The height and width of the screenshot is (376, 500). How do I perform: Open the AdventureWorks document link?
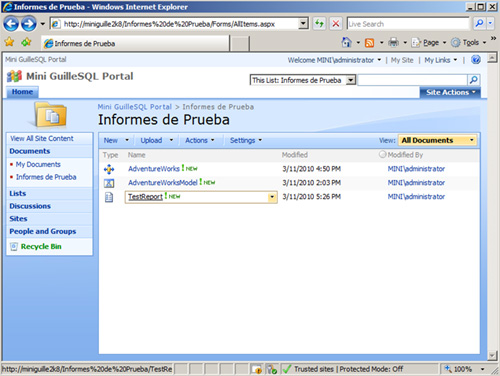click(x=154, y=169)
